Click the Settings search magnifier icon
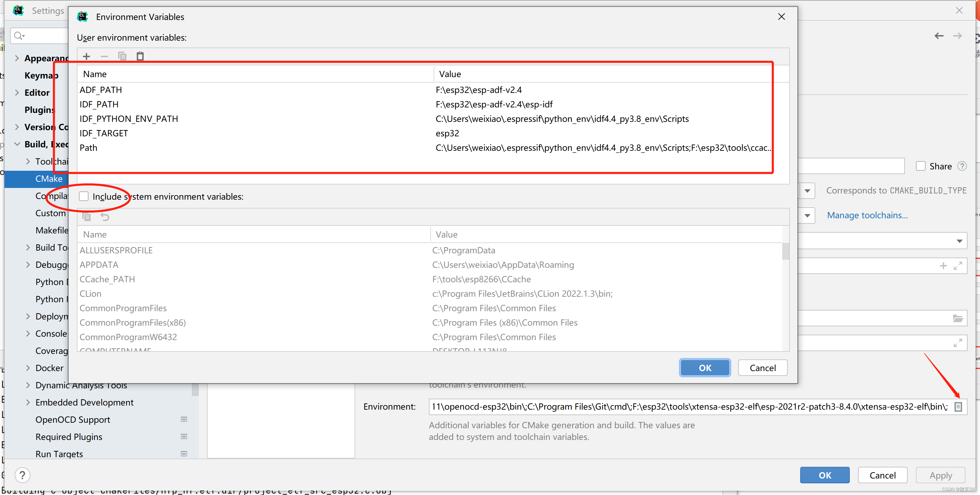Screen dimensions: 980x495 pyautogui.click(x=19, y=36)
